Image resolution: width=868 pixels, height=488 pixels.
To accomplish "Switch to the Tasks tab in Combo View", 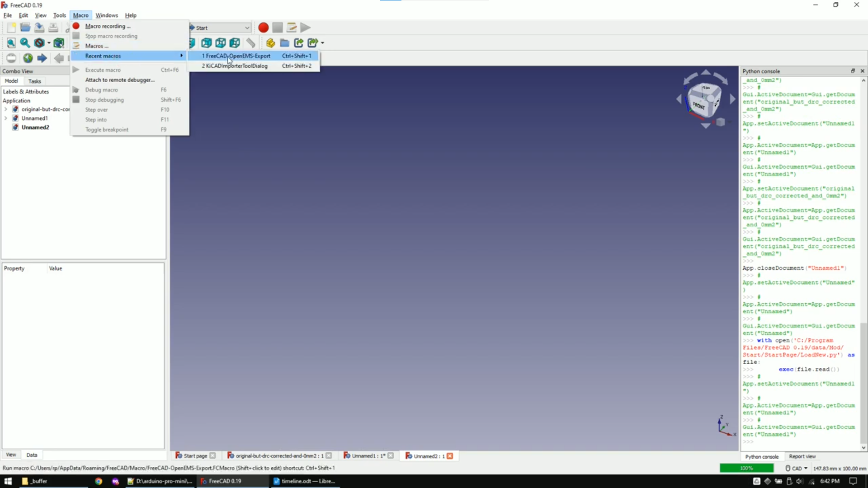I will click(34, 81).
